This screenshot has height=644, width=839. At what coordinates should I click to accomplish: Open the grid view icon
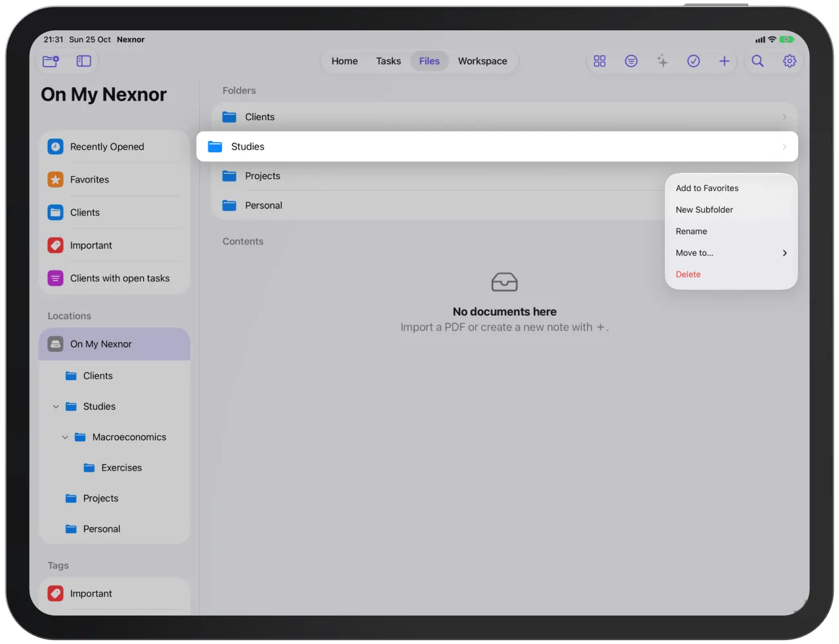[600, 61]
